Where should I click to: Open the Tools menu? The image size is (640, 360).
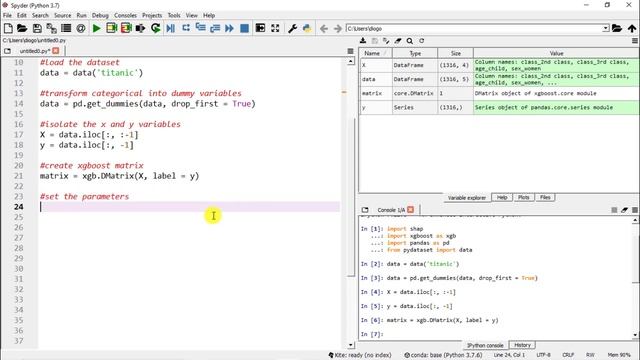(174, 15)
